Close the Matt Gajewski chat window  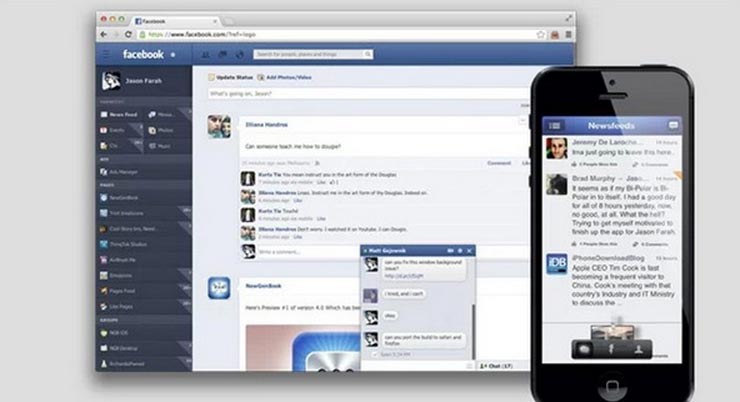(470, 251)
